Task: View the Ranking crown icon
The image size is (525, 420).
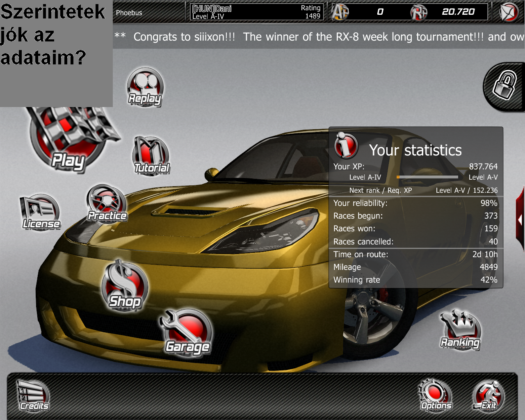Action: click(460, 331)
